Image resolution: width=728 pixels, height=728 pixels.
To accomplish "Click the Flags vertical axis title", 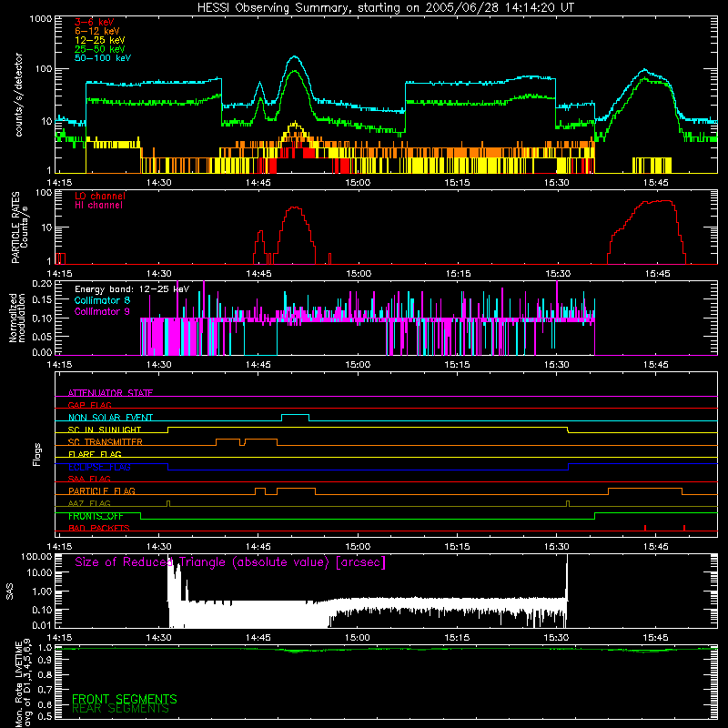I will pyautogui.click(x=37, y=454).
